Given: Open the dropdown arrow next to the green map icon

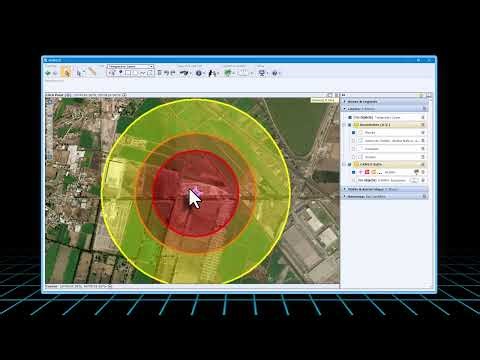Looking at the screenshot, I should coord(234,73).
